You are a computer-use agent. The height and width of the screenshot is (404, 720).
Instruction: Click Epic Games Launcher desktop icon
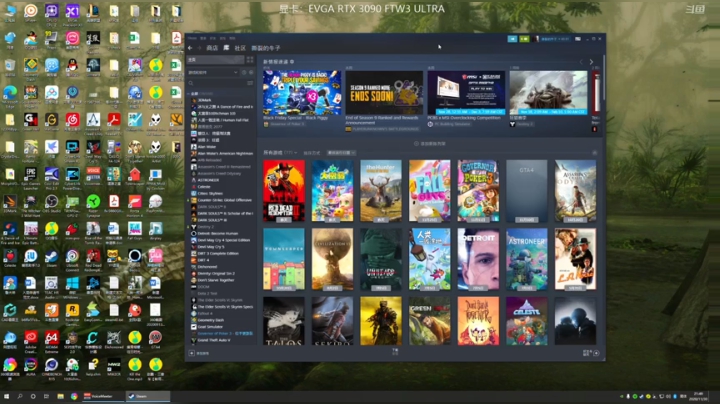[31, 178]
